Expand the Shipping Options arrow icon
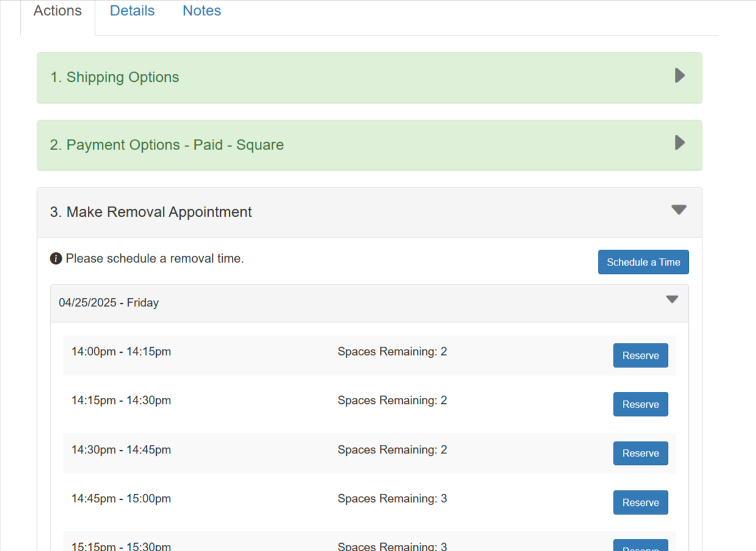 pos(679,76)
